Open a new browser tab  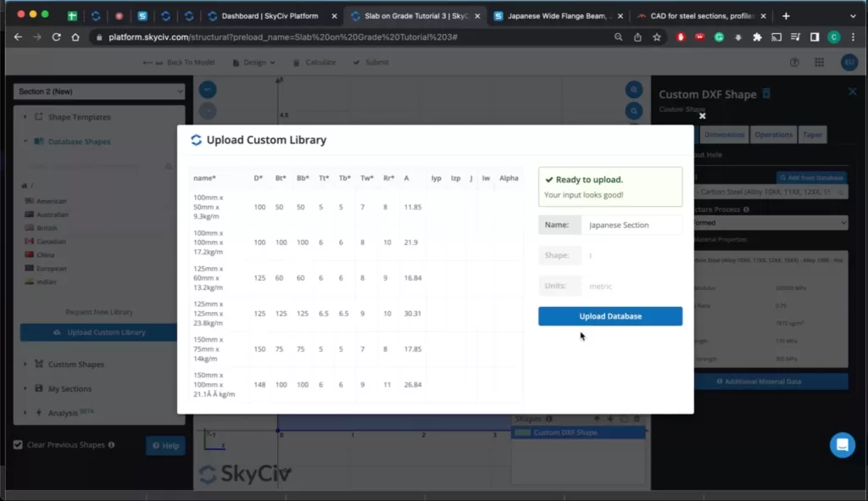click(786, 16)
